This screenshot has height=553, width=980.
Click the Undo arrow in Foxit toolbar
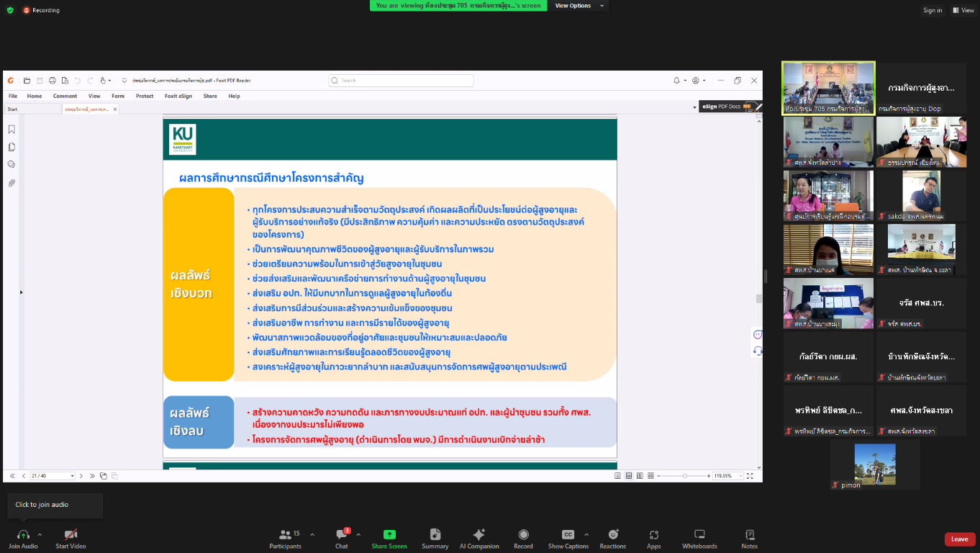[78, 81]
